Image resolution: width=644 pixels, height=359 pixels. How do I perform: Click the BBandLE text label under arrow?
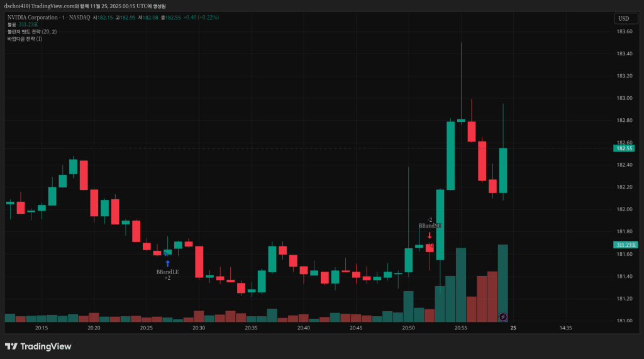pyautogui.click(x=167, y=272)
